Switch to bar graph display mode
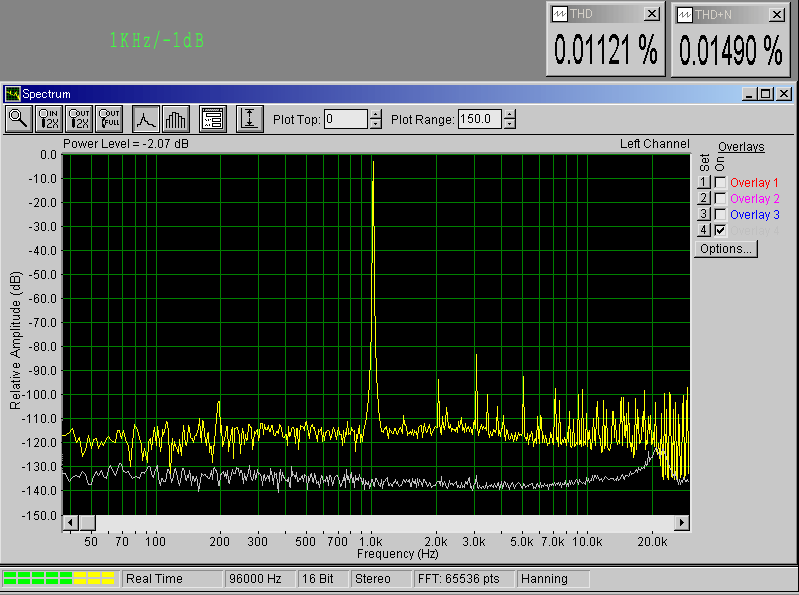This screenshot has height=595, width=799. click(x=176, y=119)
